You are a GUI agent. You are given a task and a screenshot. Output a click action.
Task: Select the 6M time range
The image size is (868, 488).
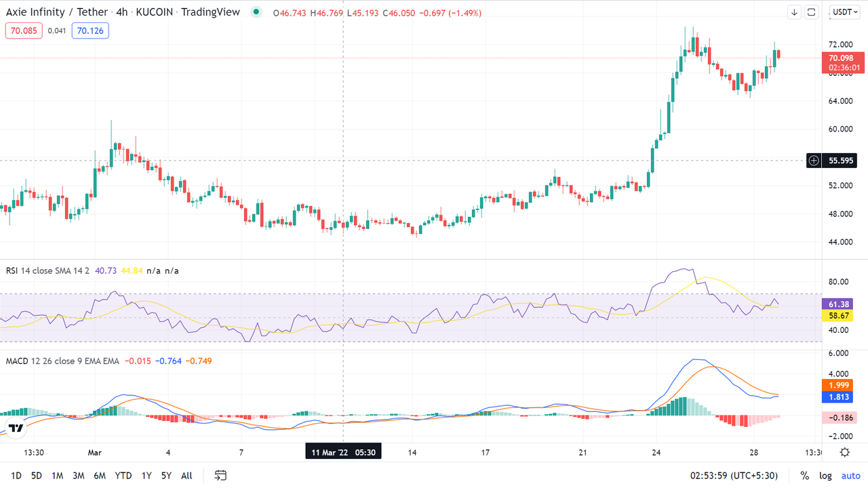pos(100,476)
